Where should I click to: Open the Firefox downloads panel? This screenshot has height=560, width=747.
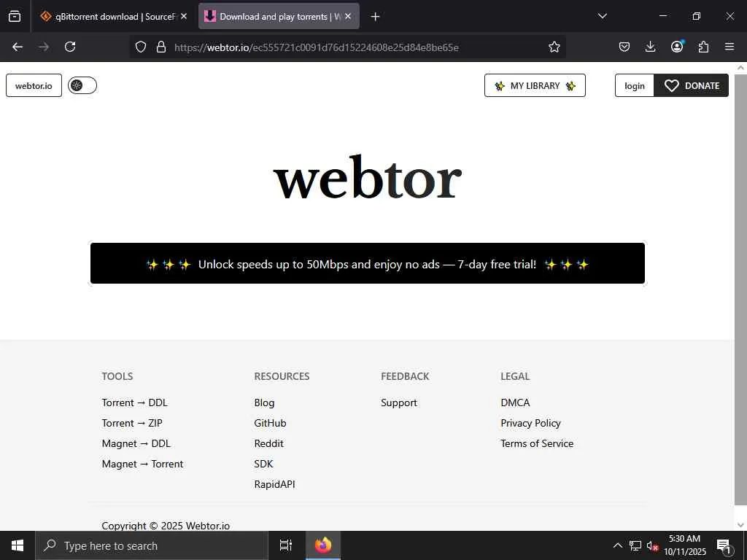point(650,47)
